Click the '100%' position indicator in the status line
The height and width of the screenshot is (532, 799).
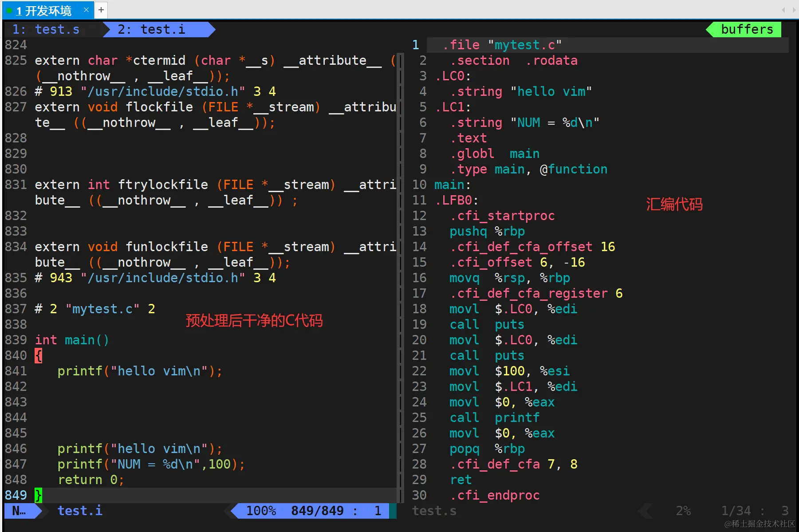point(261,511)
